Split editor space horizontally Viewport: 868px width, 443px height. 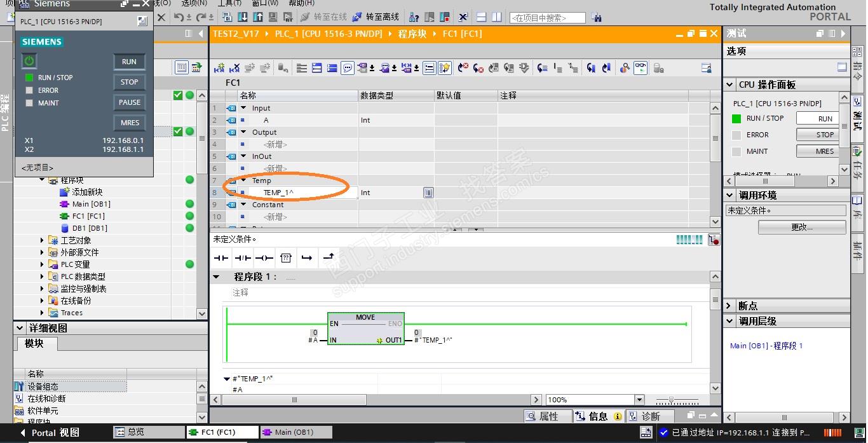481,17
